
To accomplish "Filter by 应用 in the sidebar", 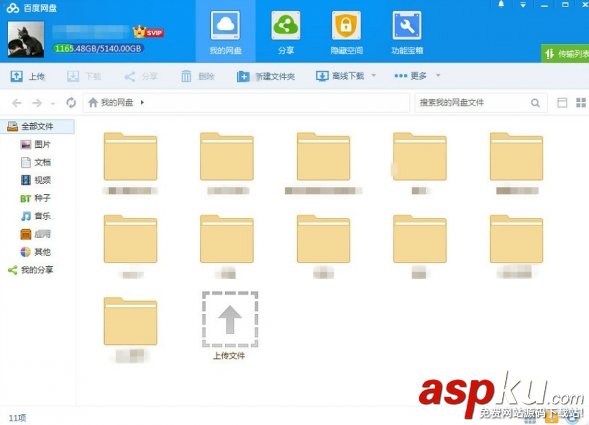I will 36,234.
